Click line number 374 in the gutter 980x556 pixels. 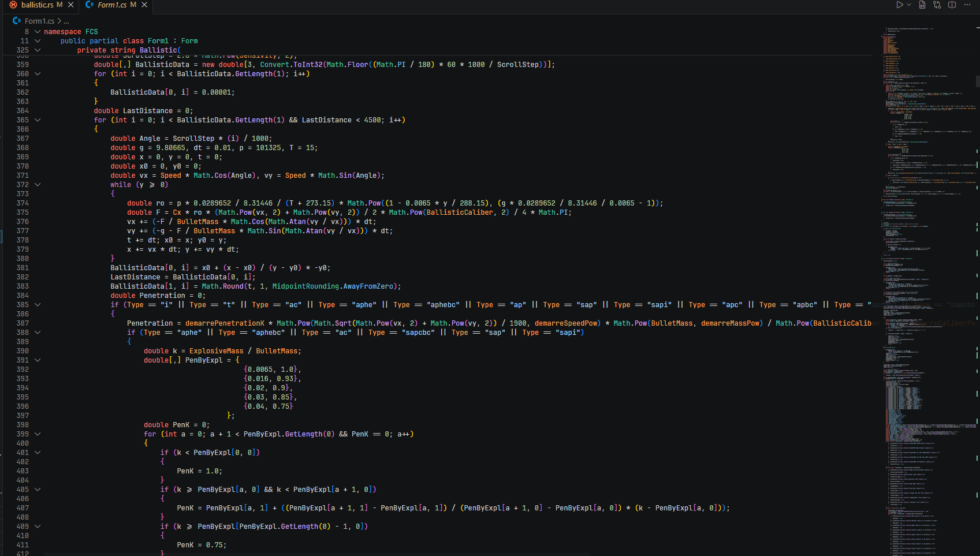23,203
